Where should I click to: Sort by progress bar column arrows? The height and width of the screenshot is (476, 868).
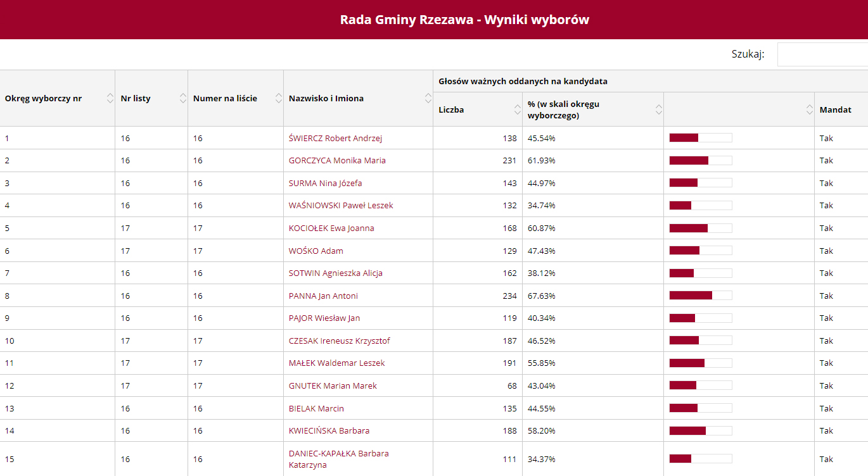click(x=809, y=110)
